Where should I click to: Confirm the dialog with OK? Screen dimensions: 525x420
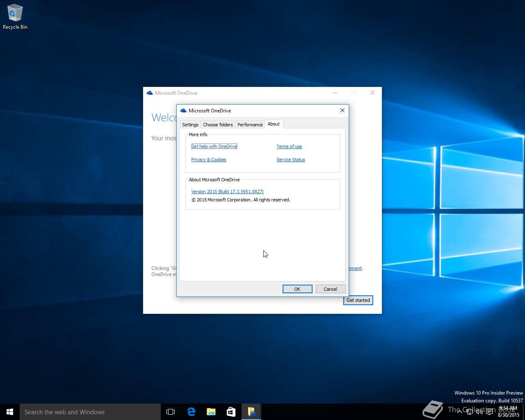click(x=297, y=289)
